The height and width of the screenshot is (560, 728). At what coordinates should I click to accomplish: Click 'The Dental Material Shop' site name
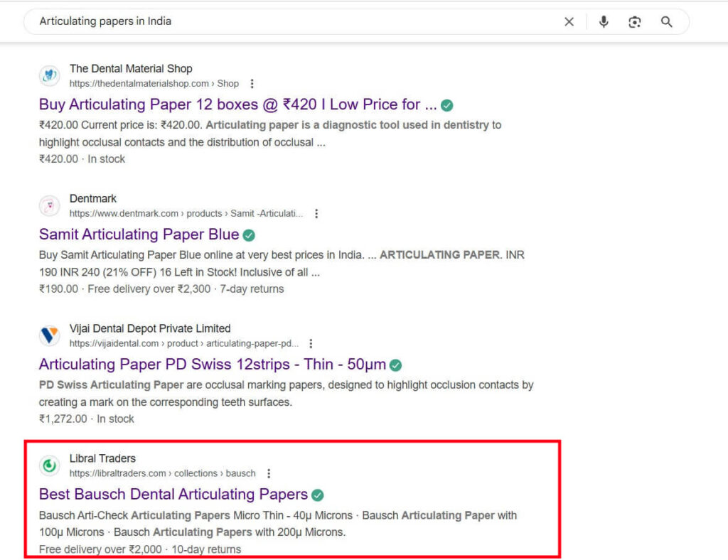pyautogui.click(x=131, y=69)
